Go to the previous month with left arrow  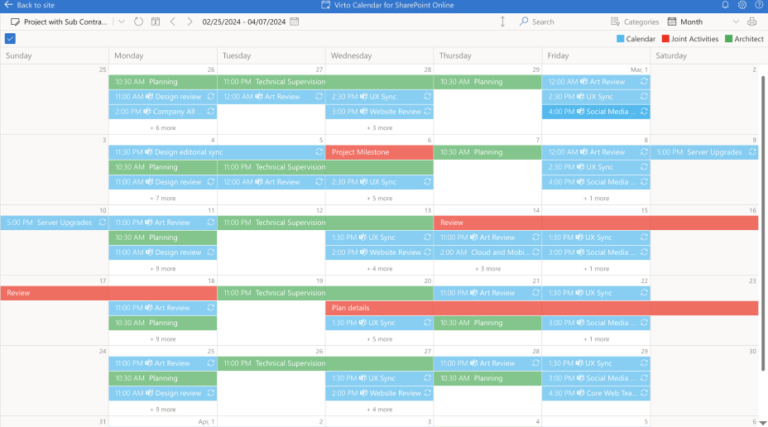point(173,21)
